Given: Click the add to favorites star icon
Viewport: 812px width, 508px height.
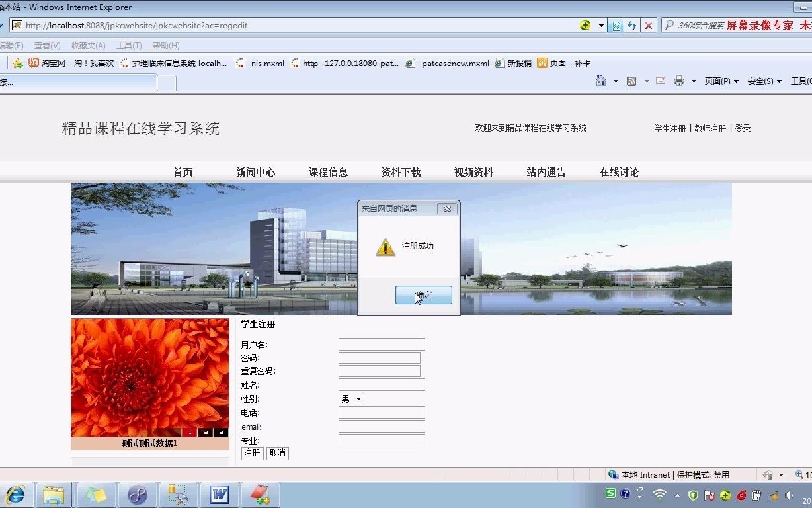Looking at the screenshot, I should pos(17,63).
